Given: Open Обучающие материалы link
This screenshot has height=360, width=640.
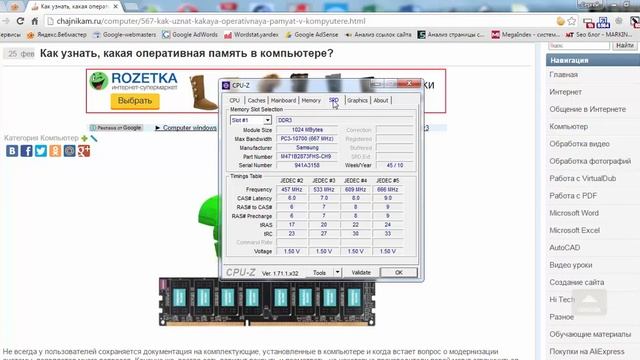Looking at the screenshot, I should click(590, 334).
